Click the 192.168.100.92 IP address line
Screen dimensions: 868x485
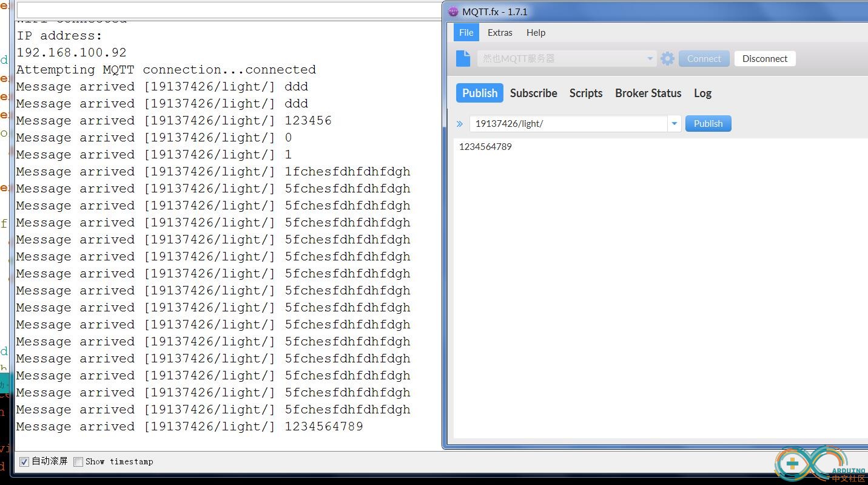(72, 53)
